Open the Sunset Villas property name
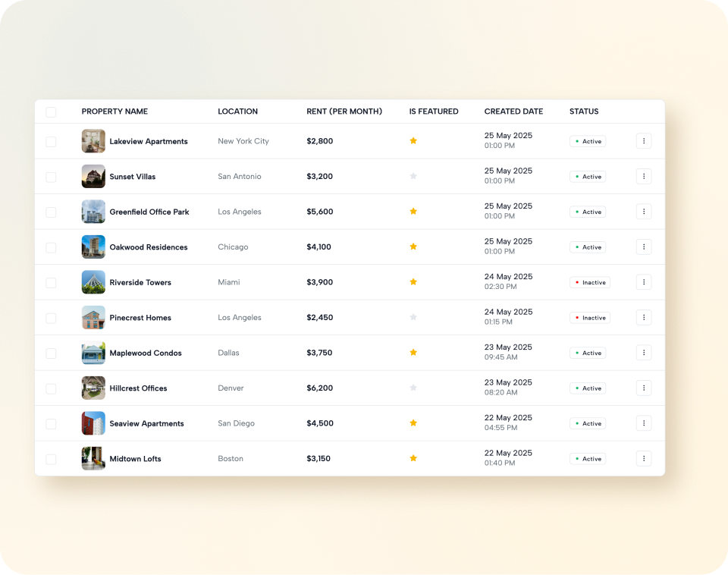This screenshot has height=575, width=728. pyautogui.click(x=133, y=177)
